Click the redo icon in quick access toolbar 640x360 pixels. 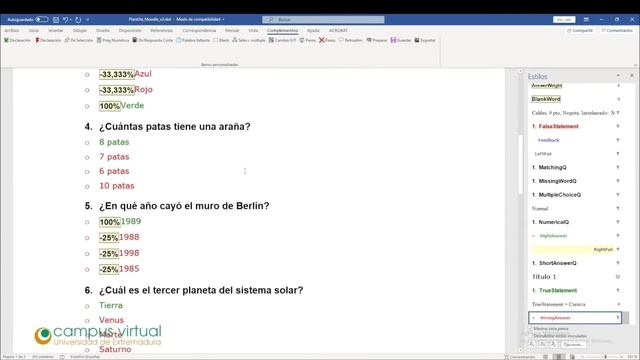coord(78,19)
